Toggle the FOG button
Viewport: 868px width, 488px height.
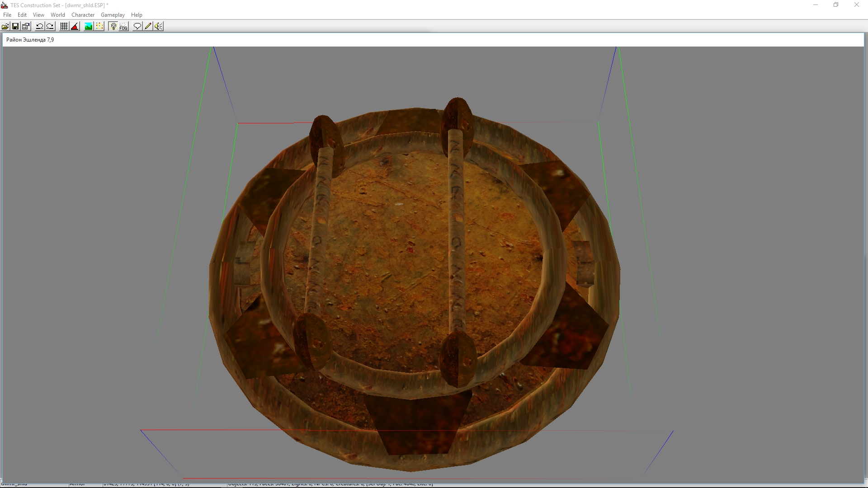(x=123, y=26)
